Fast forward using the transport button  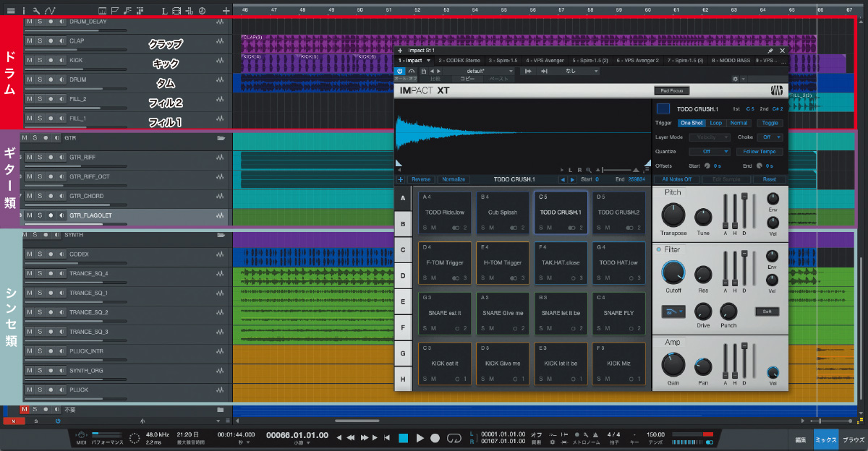point(365,438)
